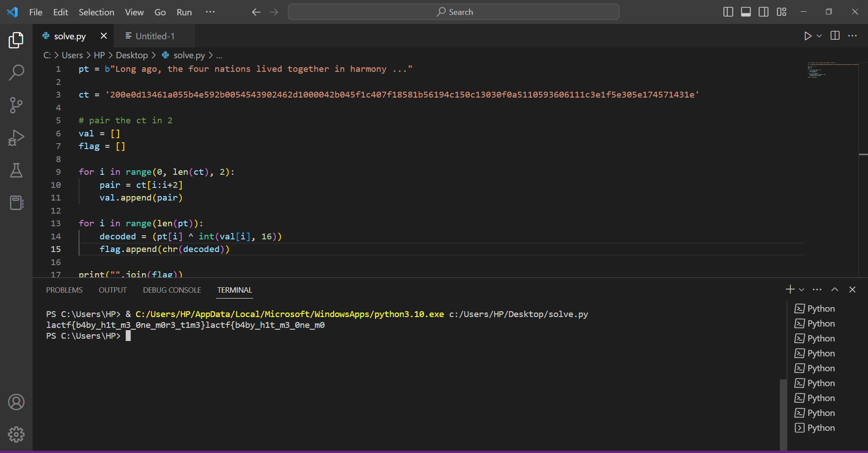This screenshot has width=868, height=453.
Task: Select the last Python terminal in list
Action: [815, 428]
